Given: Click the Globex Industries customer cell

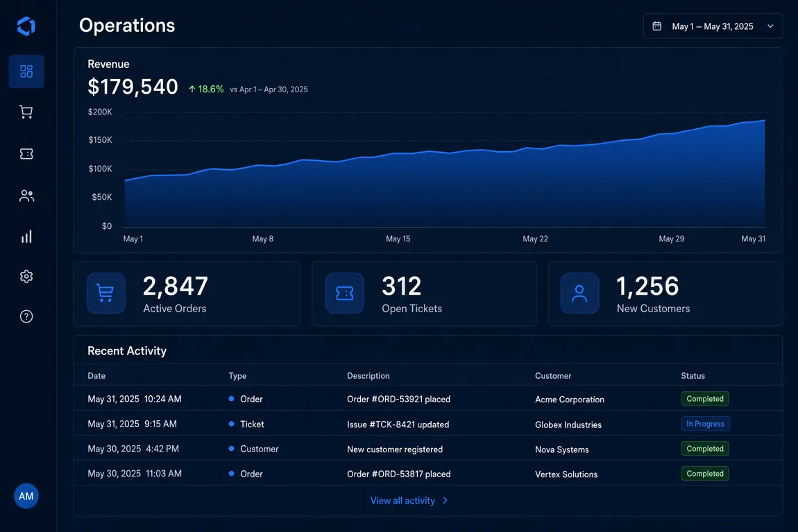Looking at the screenshot, I should (568, 424).
